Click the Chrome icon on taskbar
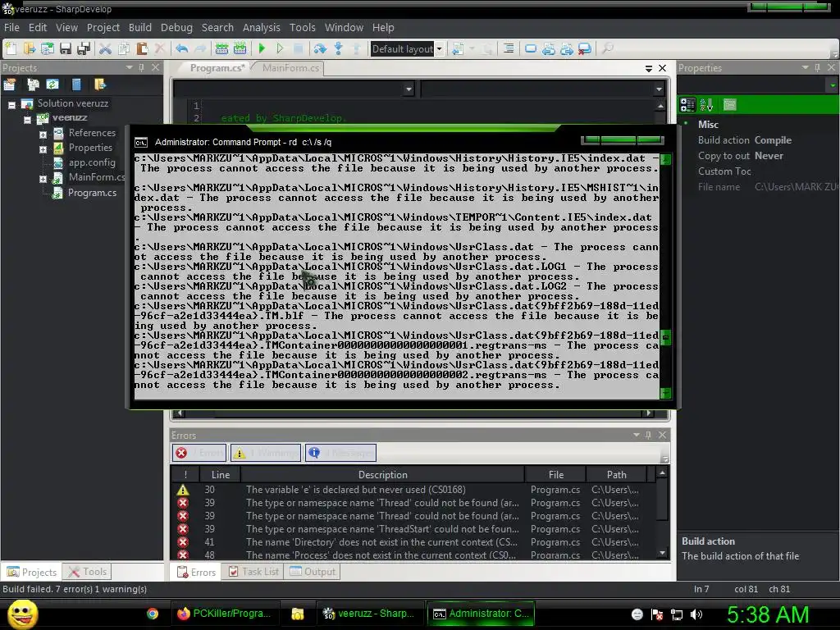Image resolution: width=840 pixels, height=630 pixels. [x=153, y=614]
